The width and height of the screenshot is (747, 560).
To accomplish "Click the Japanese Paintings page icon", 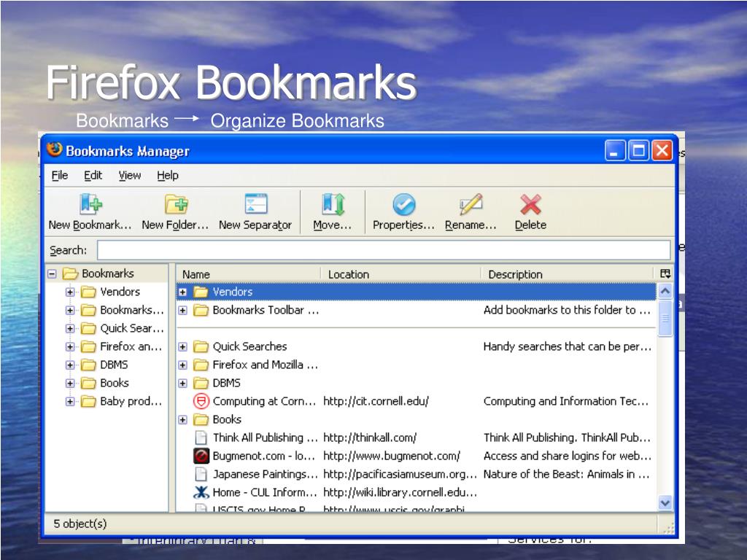I will [x=201, y=474].
